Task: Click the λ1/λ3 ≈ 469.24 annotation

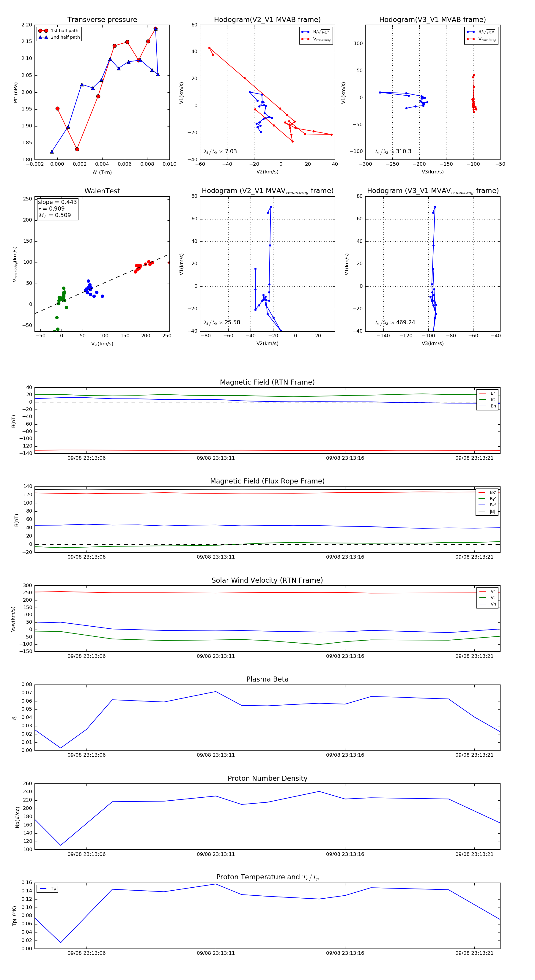Action: (395, 323)
